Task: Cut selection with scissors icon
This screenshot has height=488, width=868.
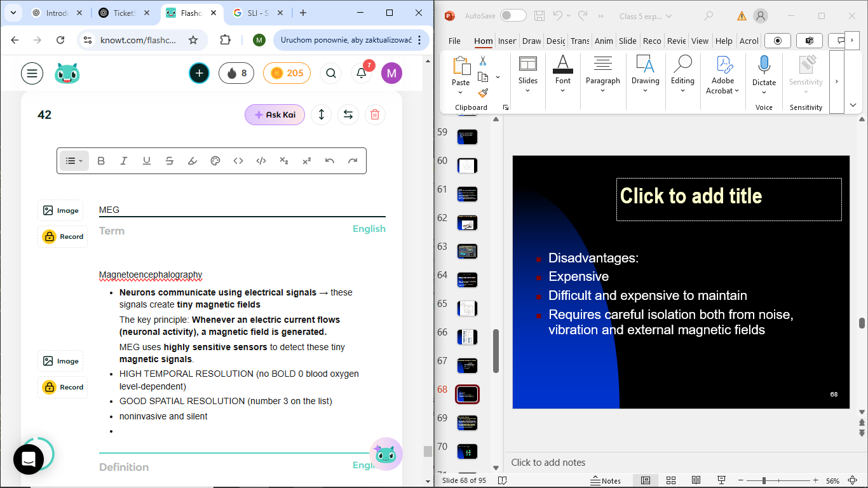Action: coord(483,61)
